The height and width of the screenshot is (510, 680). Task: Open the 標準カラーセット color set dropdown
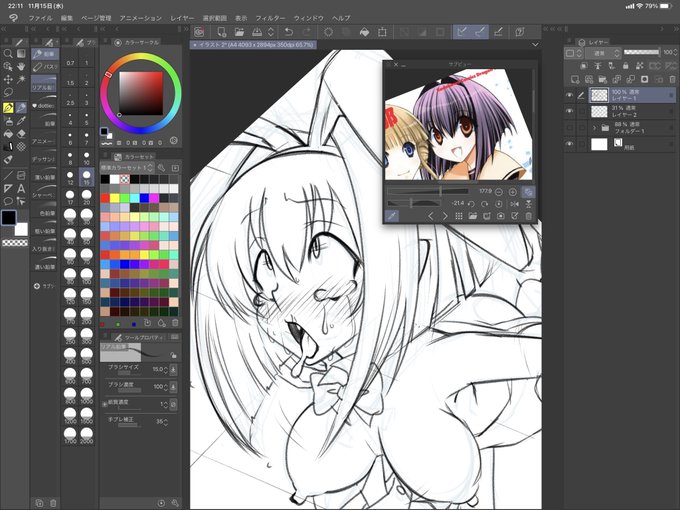[x=127, y=167]
